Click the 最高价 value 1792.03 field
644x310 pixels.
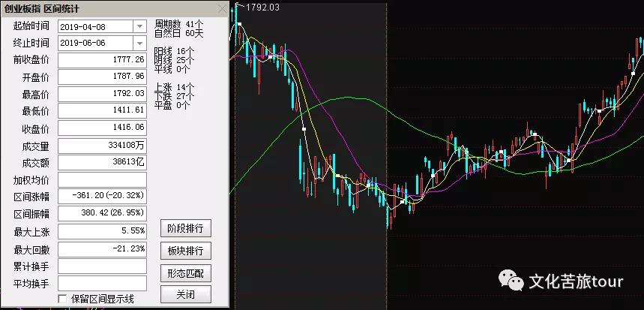click(x=102, y=94)
